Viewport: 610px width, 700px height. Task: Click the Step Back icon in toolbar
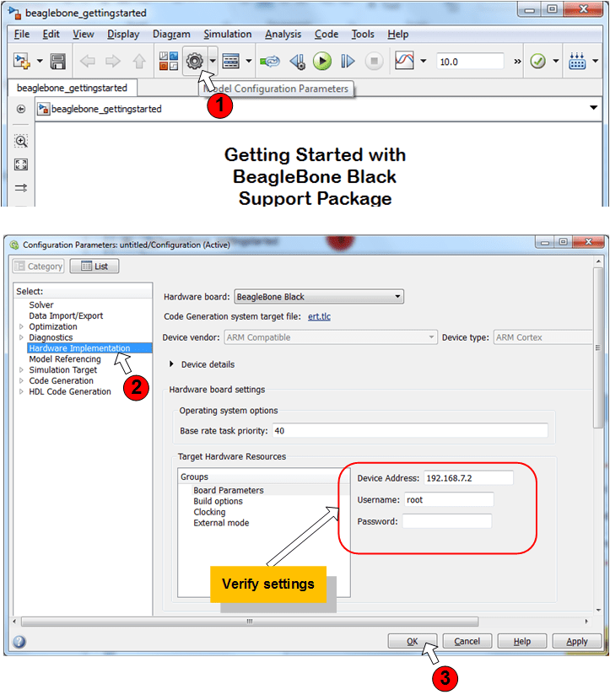coord(297,62)
